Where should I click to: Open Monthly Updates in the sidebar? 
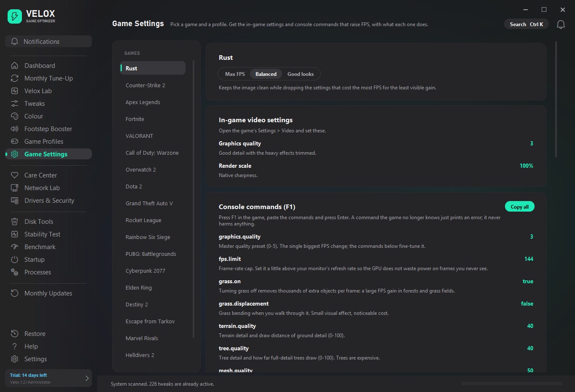[x=48, y=293]
